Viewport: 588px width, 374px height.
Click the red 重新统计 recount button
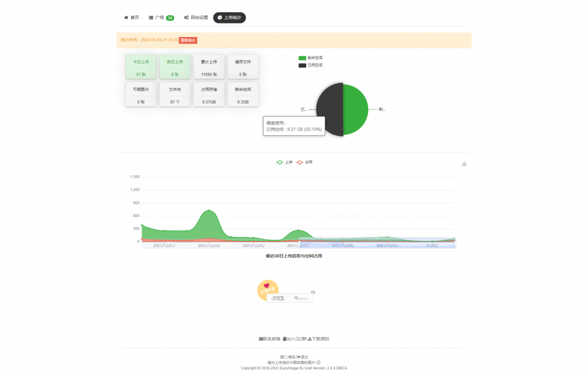click(x=188, y=40)
